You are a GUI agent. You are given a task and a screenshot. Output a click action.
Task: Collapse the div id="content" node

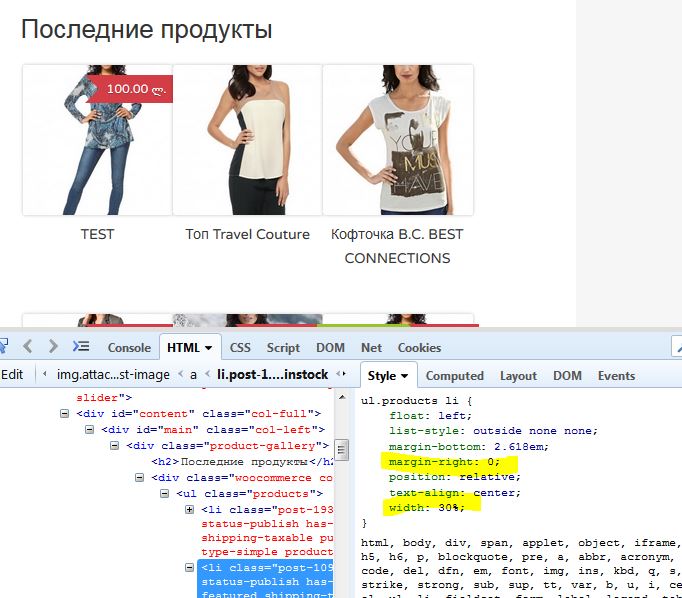coord(65,412)
